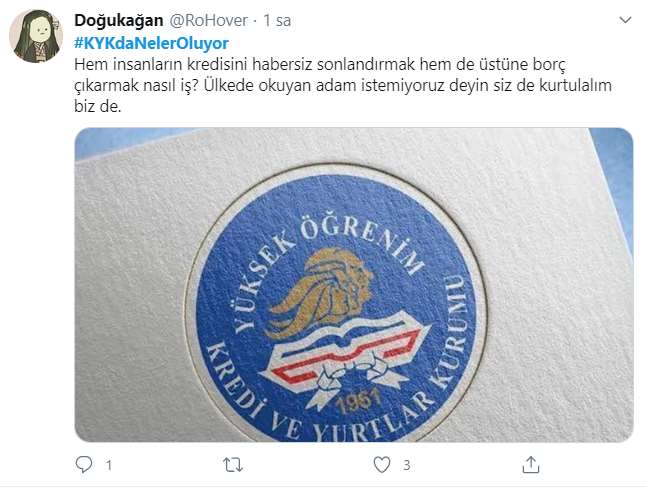
Task: Click the open book graphic in the logo
Action: coord(344,338)
